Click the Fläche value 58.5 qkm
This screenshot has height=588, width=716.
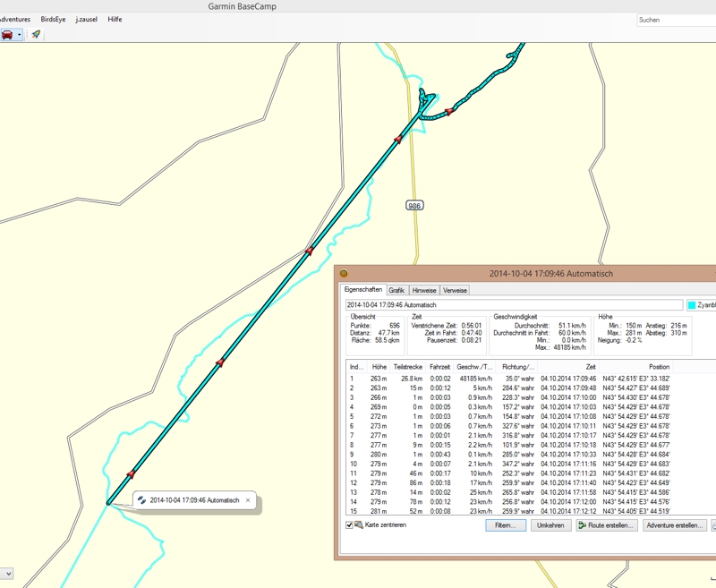pyautogui.click(x=387, y=340)
